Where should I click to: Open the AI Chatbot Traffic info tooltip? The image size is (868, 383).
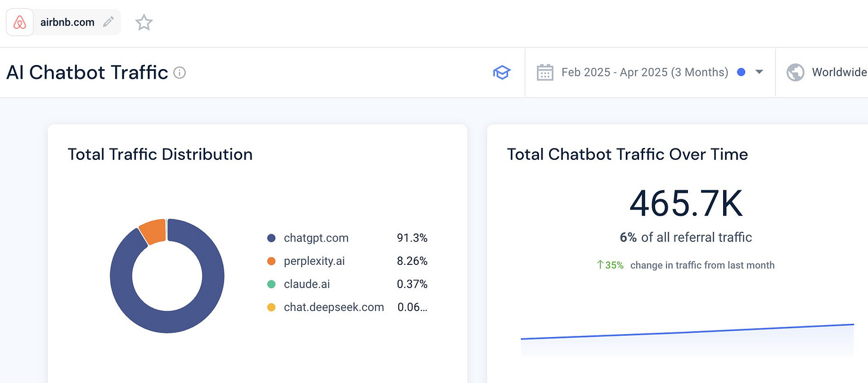tap(179, 73)
